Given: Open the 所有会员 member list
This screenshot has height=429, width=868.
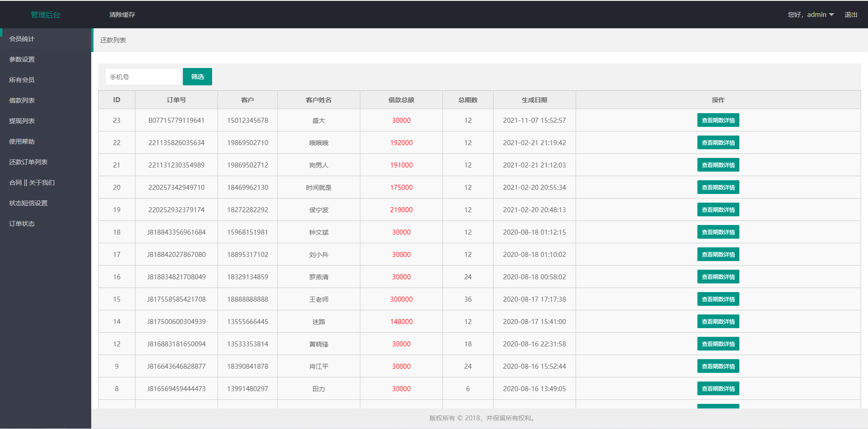Looking at the screenshot, I should [x=22, y=79].
